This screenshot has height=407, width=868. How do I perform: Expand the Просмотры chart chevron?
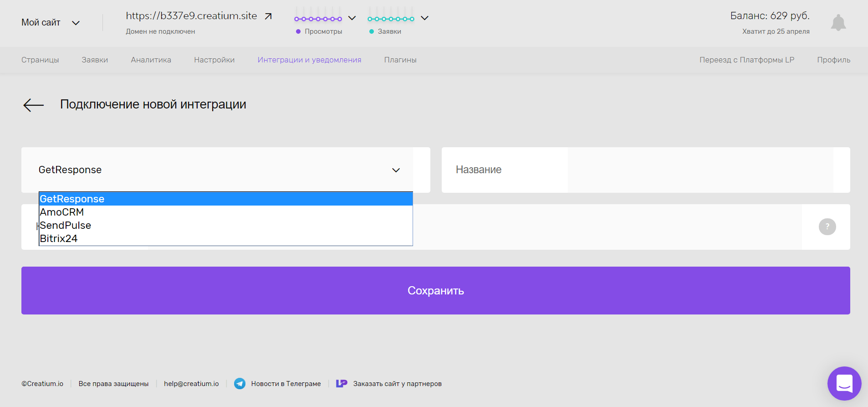352,18
